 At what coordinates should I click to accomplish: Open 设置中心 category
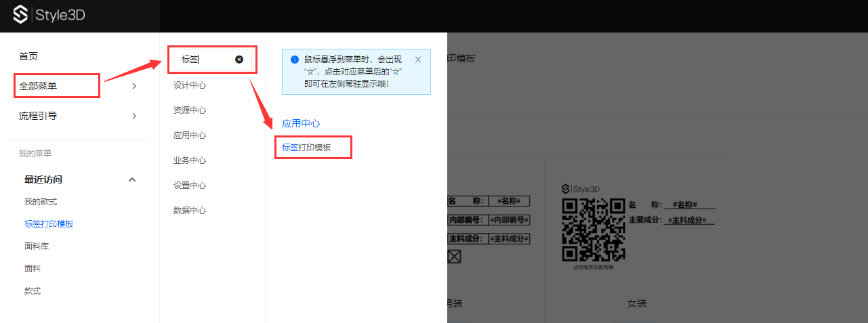[x=190, y=186]
